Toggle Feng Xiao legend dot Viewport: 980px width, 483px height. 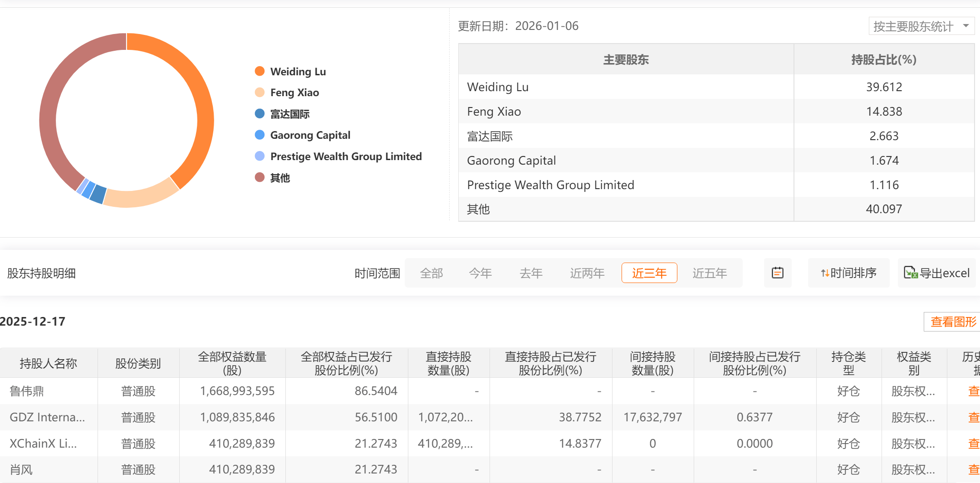(x=260, y=93)
